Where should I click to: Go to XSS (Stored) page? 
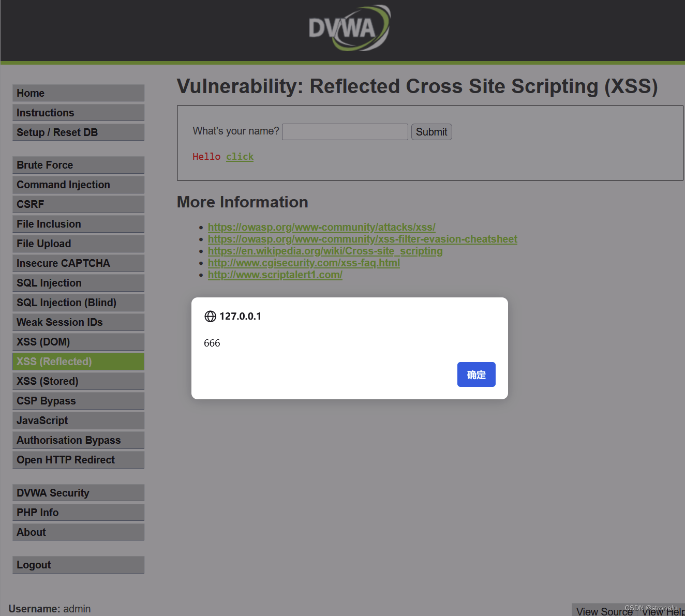[78, 381]
